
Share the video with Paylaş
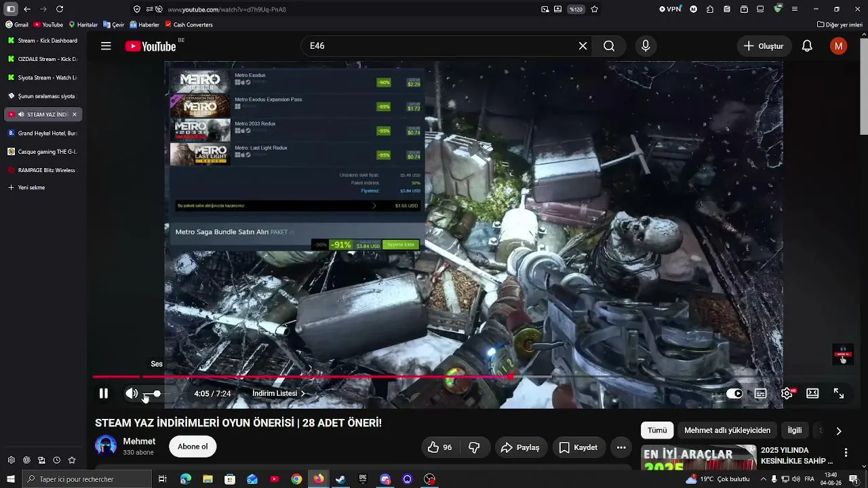[x=520, y=447]
